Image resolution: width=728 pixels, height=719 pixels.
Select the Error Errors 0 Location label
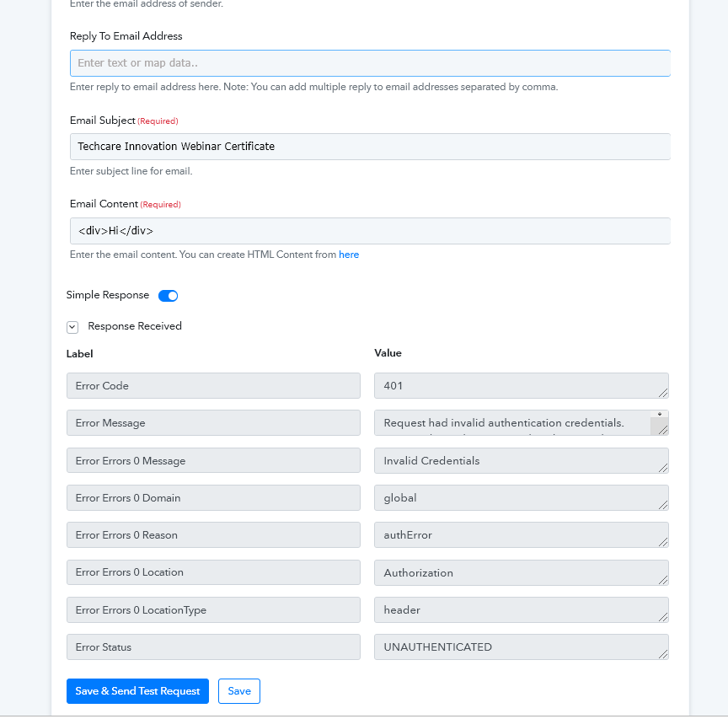(x=213, y=572)
